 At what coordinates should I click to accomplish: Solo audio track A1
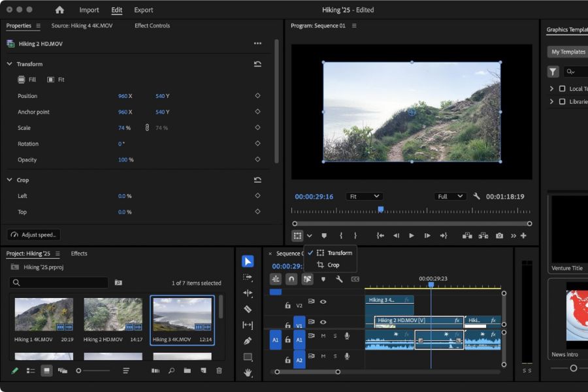(335, 336)
